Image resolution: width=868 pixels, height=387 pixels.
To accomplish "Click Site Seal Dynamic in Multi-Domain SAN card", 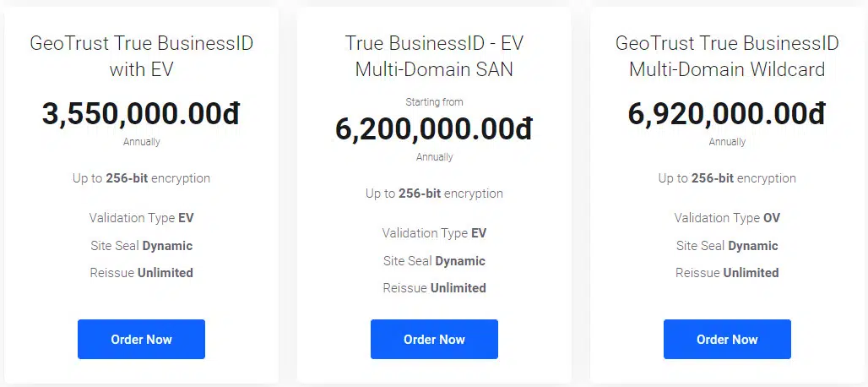I will tap(434, 261).
